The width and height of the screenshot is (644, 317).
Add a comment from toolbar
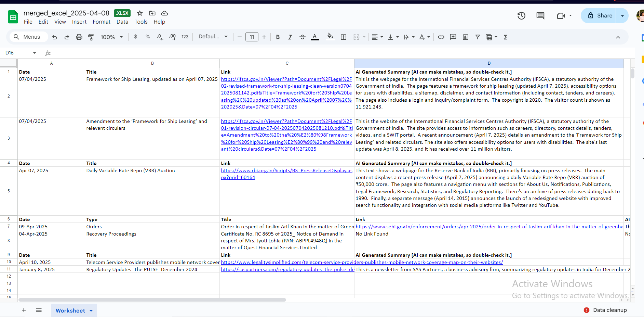pos(453,37)
